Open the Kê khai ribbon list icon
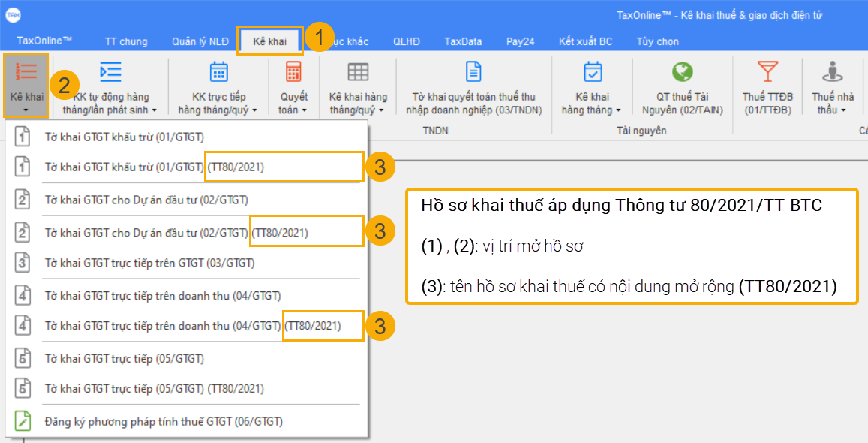This screenshot has width=868, height=443. click(26, 72)
